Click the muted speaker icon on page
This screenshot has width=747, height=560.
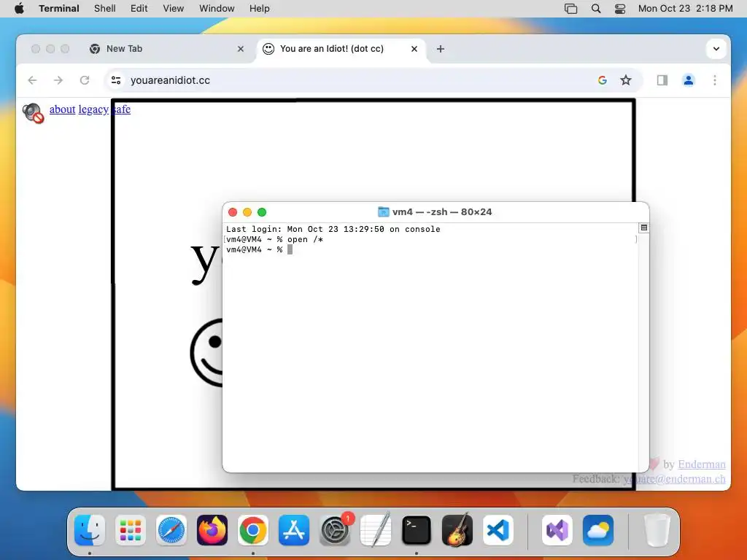point(33,113)
